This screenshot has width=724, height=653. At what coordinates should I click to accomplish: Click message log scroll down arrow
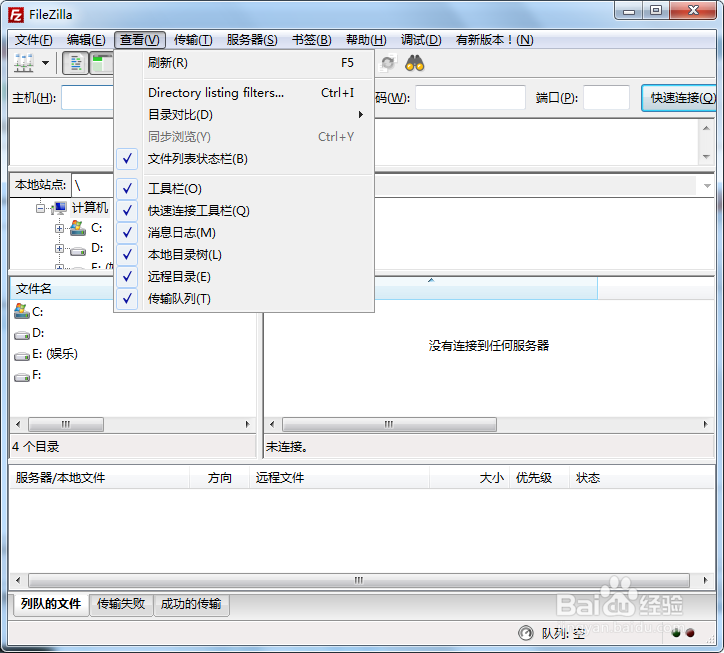click(706, 157)
